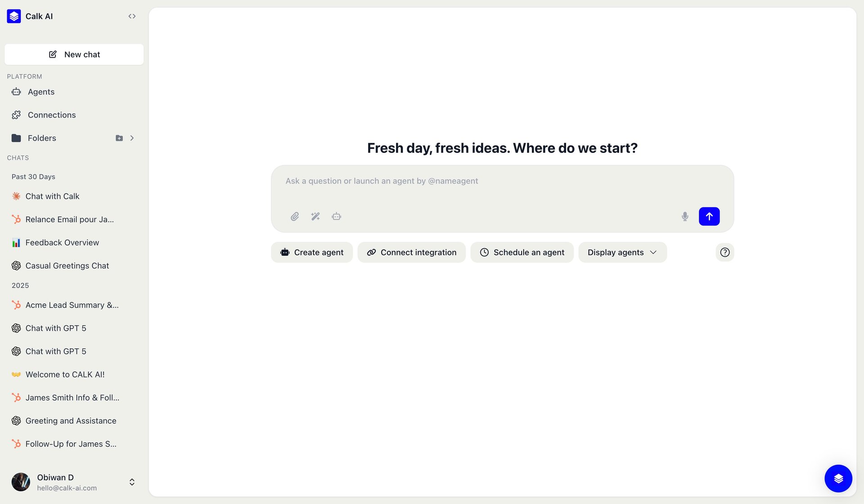Screen dimensions: 864x504
Task: Click Connect integration button
Action: pyautogui.click(x=412, y=252)
